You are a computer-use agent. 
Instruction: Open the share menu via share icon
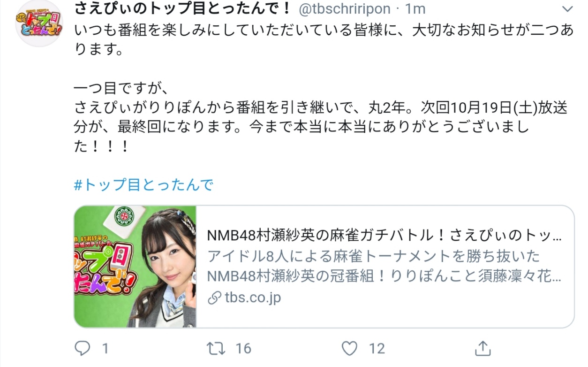pos(482,348)
